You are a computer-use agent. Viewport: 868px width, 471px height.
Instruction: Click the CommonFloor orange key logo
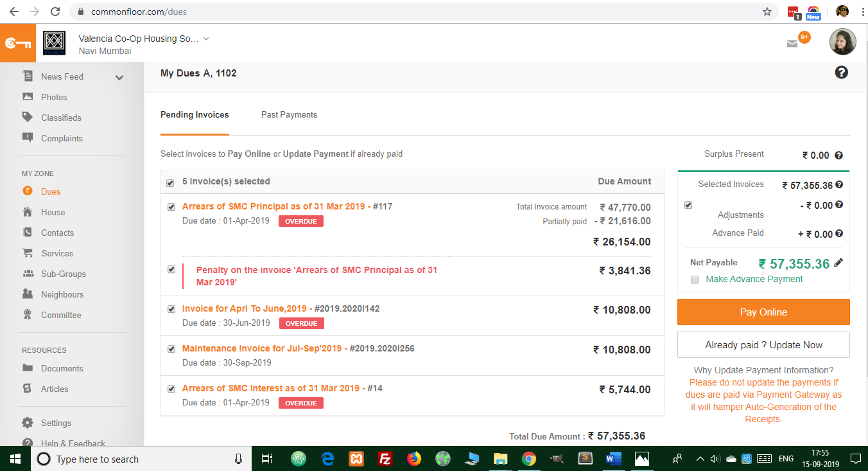[18, 43]
